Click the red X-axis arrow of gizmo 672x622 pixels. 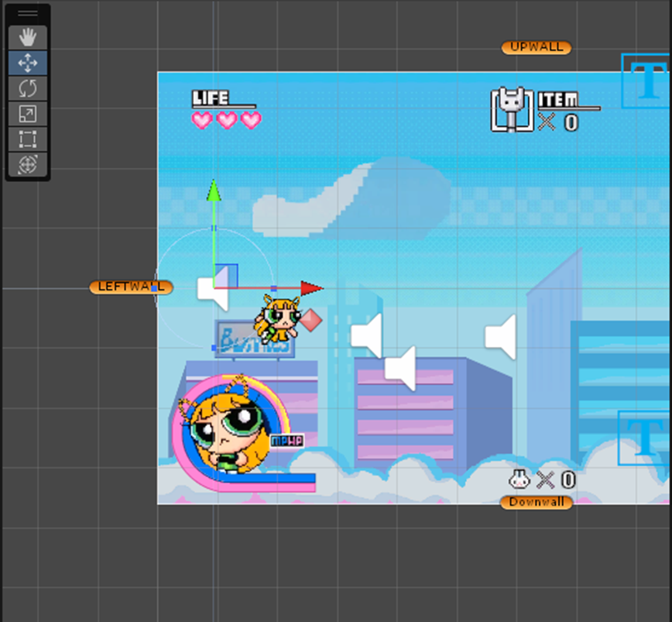coord(311,288)
